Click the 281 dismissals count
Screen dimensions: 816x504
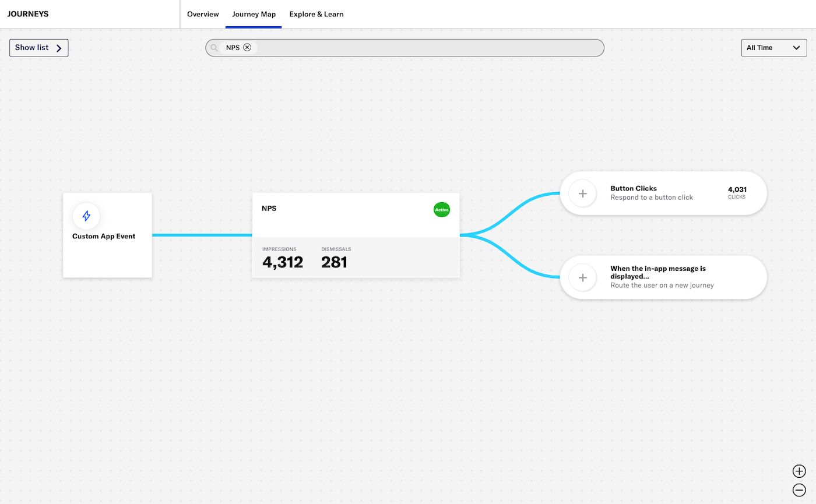[334, 262]
